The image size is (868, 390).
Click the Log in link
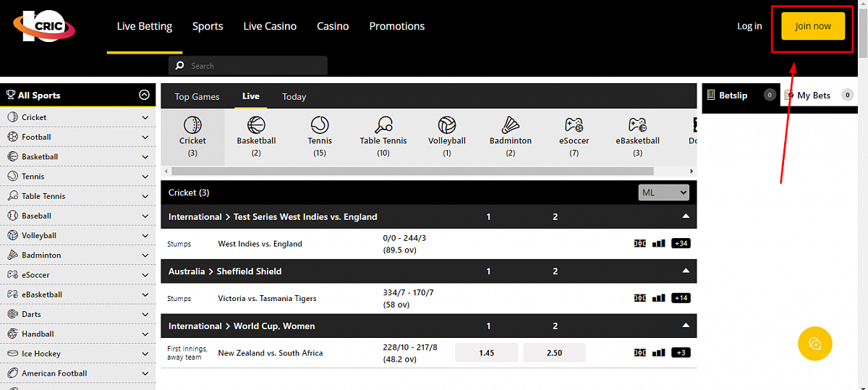749,26
